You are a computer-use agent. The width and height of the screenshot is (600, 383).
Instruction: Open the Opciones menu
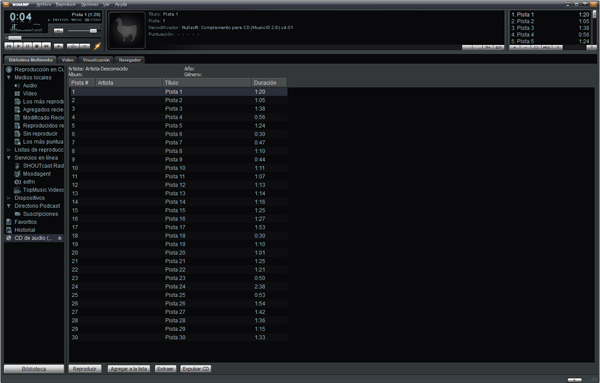(90, 4)
